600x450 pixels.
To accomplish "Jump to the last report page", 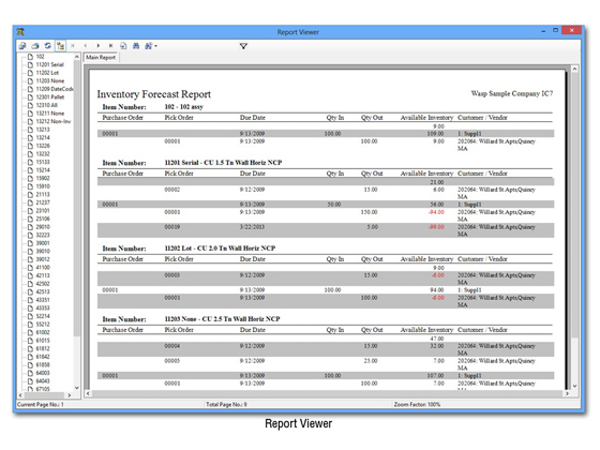I will click(110, 46).
